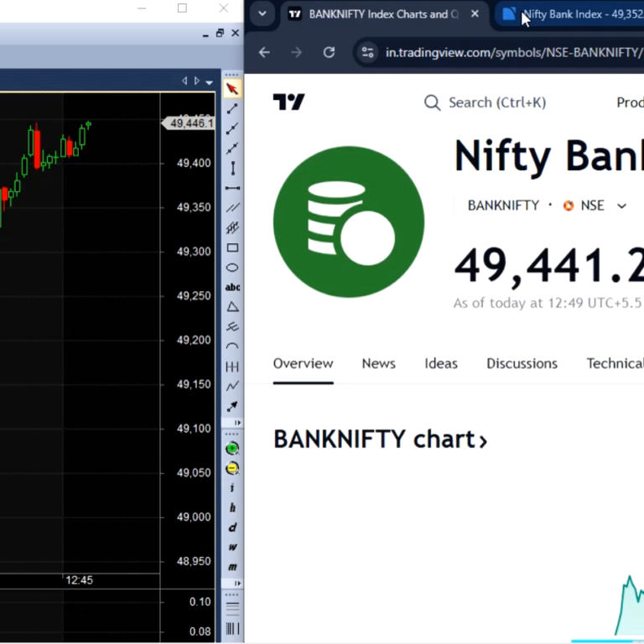Click the 12:45 time axis label
This screenshot has height=644, width=644.
click(80, 580)
